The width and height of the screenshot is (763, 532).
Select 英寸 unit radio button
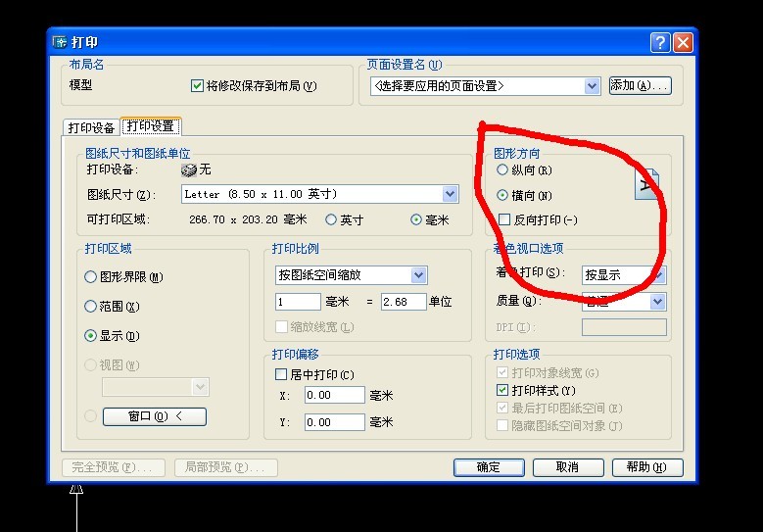331,220
